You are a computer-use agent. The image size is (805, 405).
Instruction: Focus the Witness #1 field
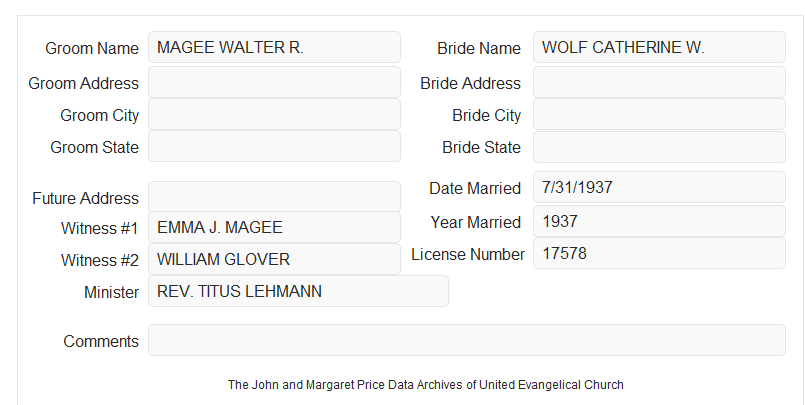(x=274, y=227)
